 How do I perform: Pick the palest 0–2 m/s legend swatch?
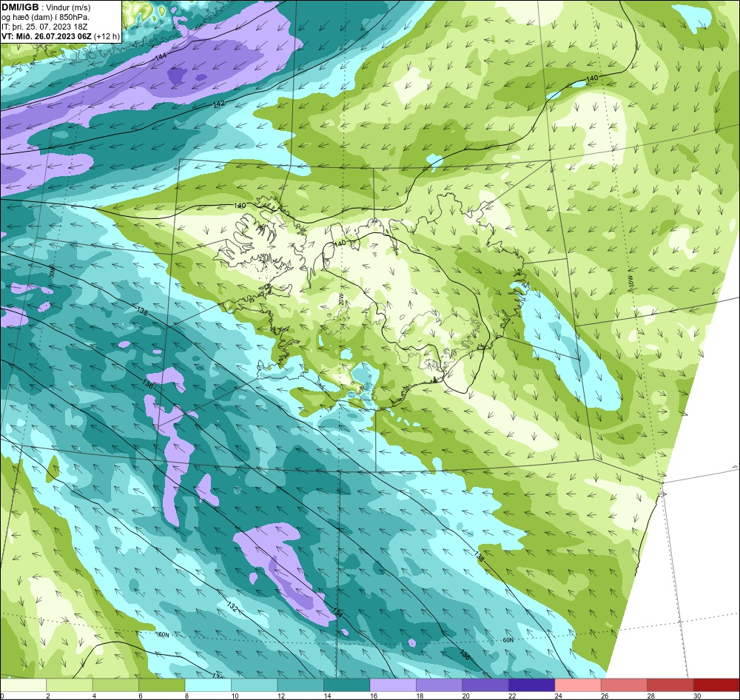click(23, 684)
